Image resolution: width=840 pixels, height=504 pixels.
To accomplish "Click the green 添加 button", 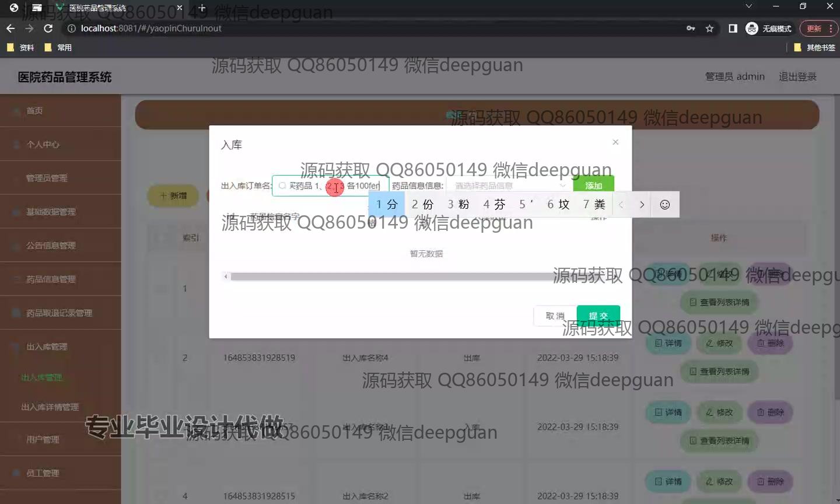I will tap(593, 185).
